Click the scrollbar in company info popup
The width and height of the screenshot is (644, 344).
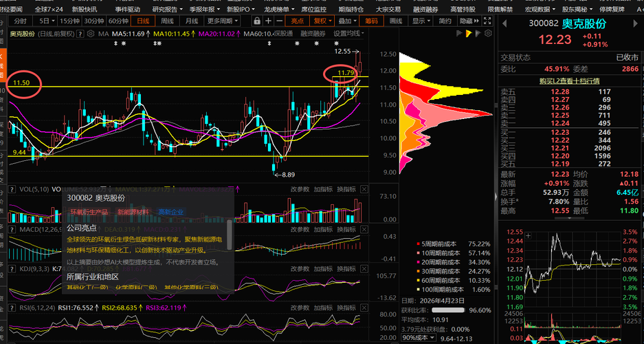pos(229,235)
